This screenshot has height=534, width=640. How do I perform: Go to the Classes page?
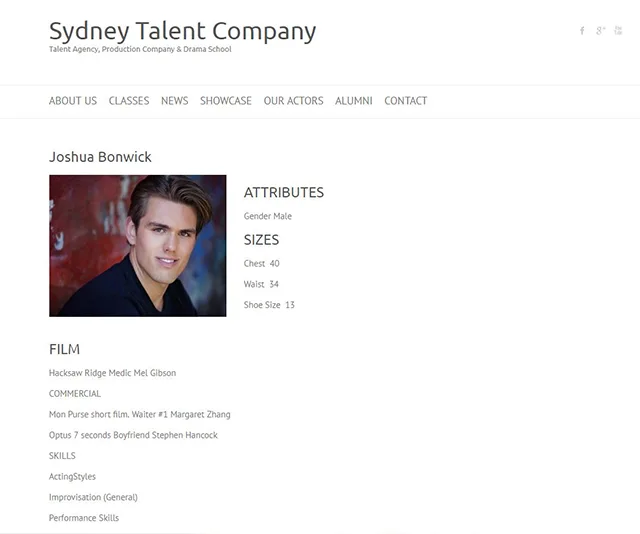(129, 101)
